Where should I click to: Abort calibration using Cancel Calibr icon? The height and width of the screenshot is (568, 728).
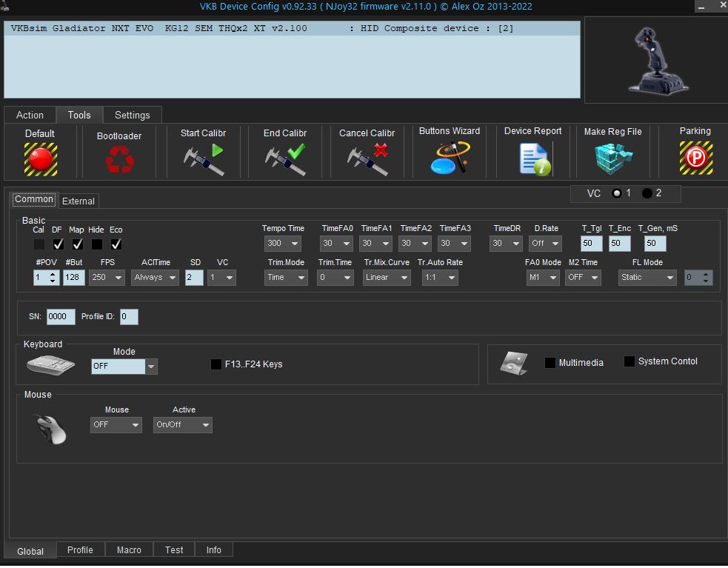(367, 159)
